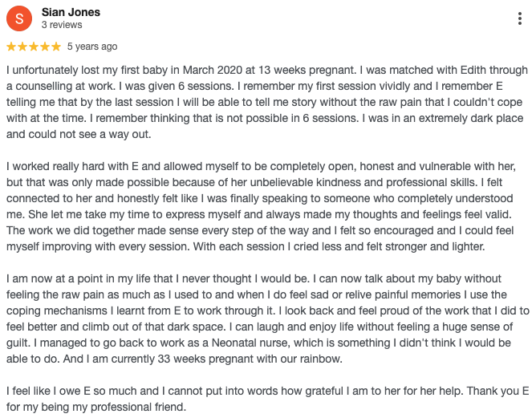Click the fifth star of the rating

pyautogui.click(x=55, y=47)
